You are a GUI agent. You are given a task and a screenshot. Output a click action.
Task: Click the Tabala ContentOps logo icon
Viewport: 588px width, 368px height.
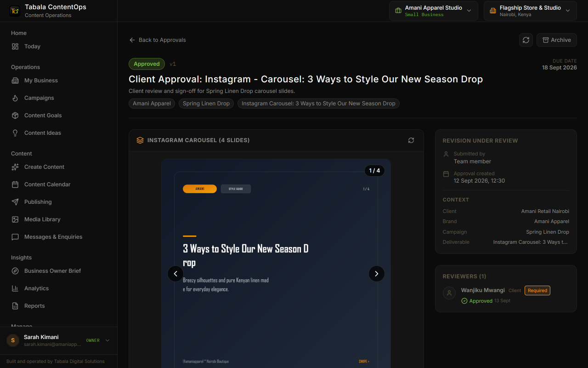click(15, 11)
